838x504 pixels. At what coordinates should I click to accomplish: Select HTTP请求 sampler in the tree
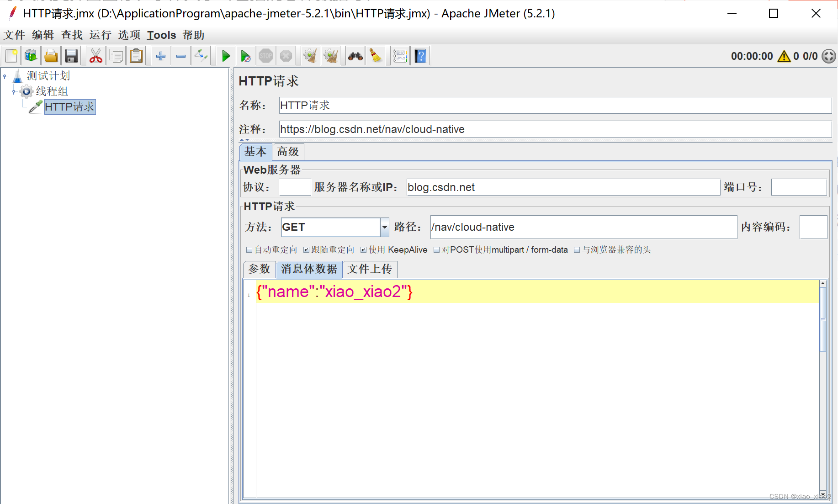(x=70, y=107)
